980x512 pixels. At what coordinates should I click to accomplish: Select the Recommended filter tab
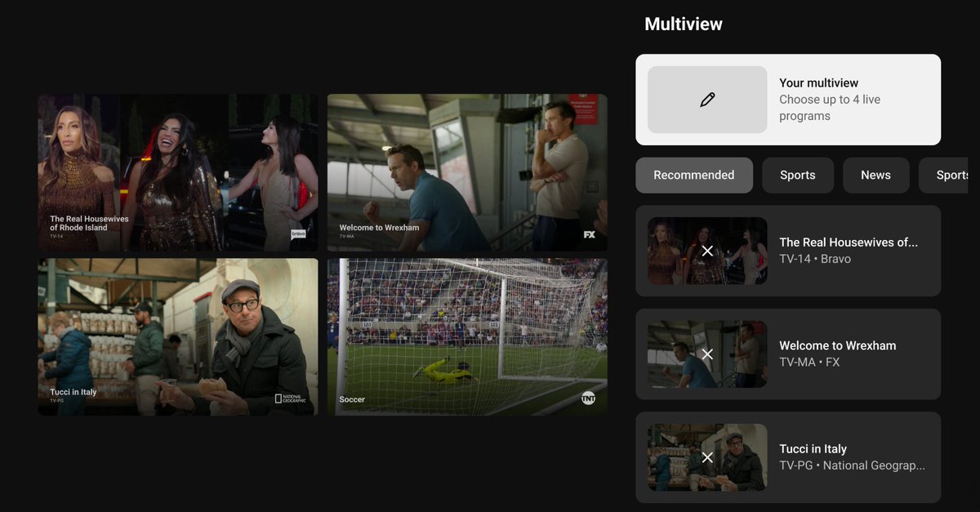[694, 176]
